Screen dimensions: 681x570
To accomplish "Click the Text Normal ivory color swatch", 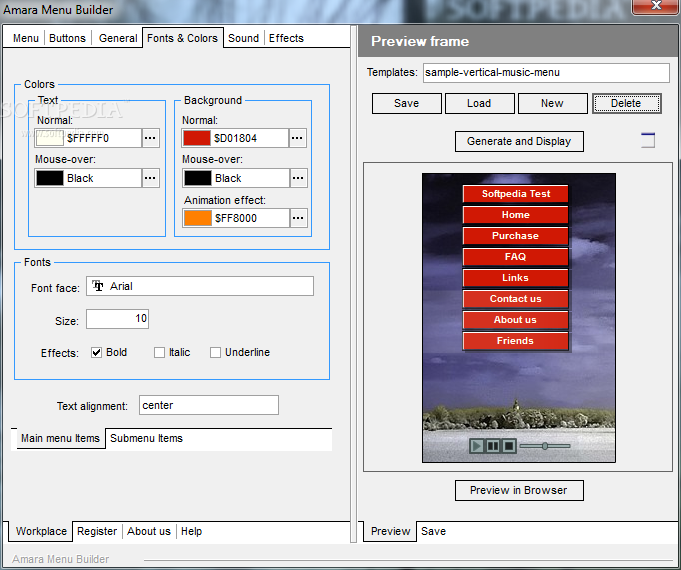I will click(50, 138).
